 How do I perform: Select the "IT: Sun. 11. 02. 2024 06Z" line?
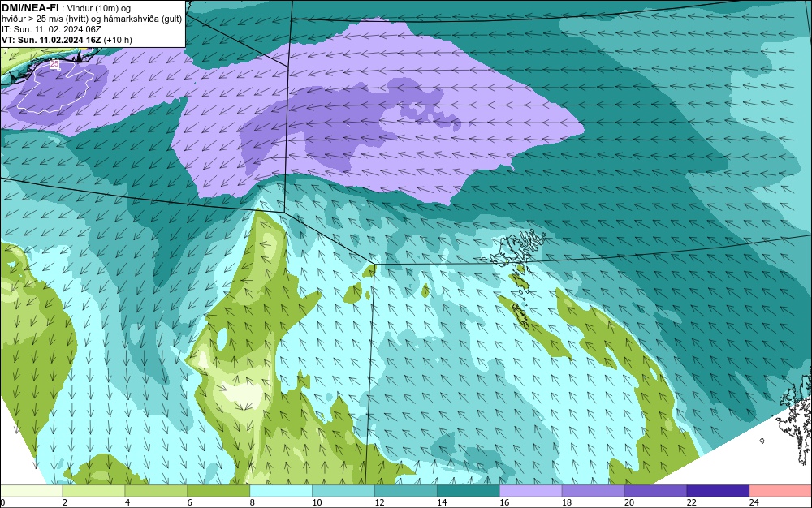[51, 29]
